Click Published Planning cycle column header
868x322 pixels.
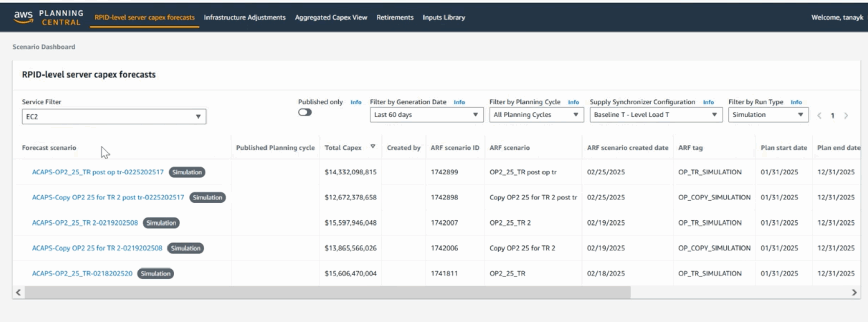[x=275, y=148]
